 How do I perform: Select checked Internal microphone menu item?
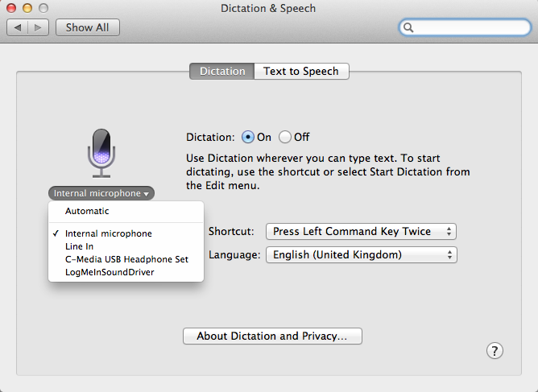(108, 233)
